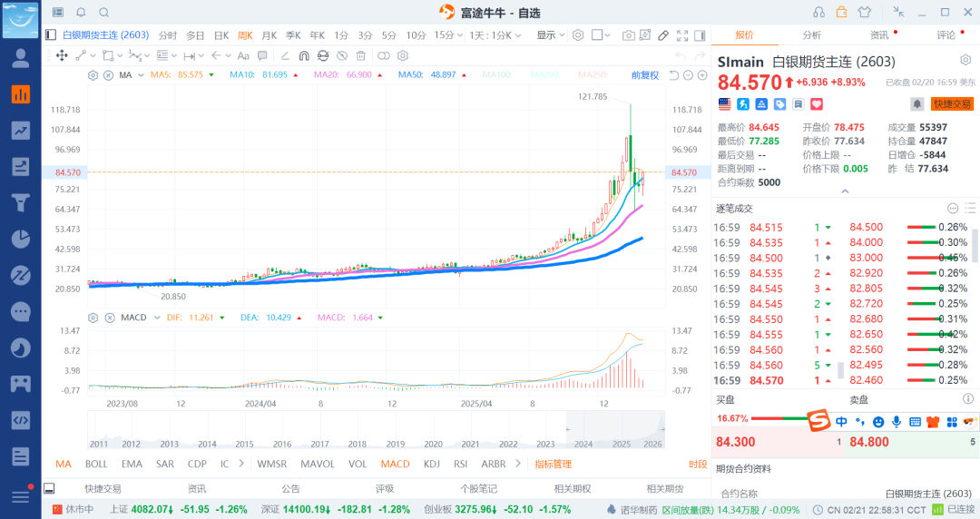Screen dimensions: 980x519
Task: Open the stock screener funnel icon
Action: pos(21,203)
